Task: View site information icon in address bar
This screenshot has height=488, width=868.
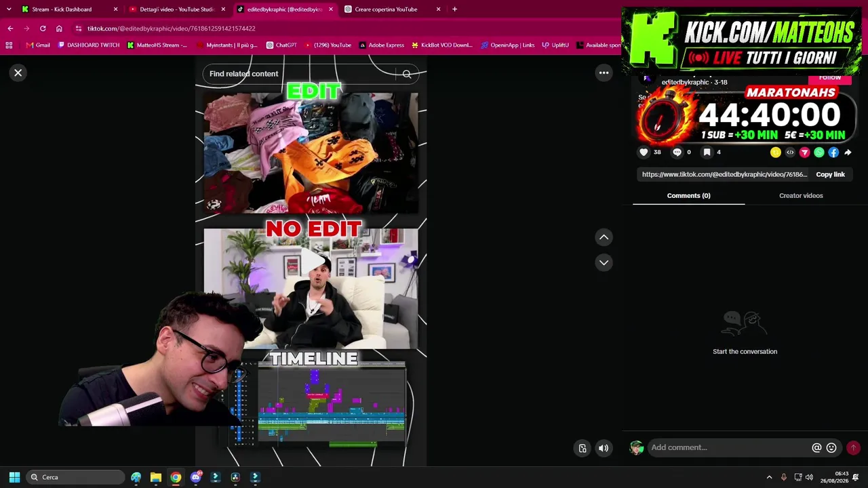Action: 79,28
